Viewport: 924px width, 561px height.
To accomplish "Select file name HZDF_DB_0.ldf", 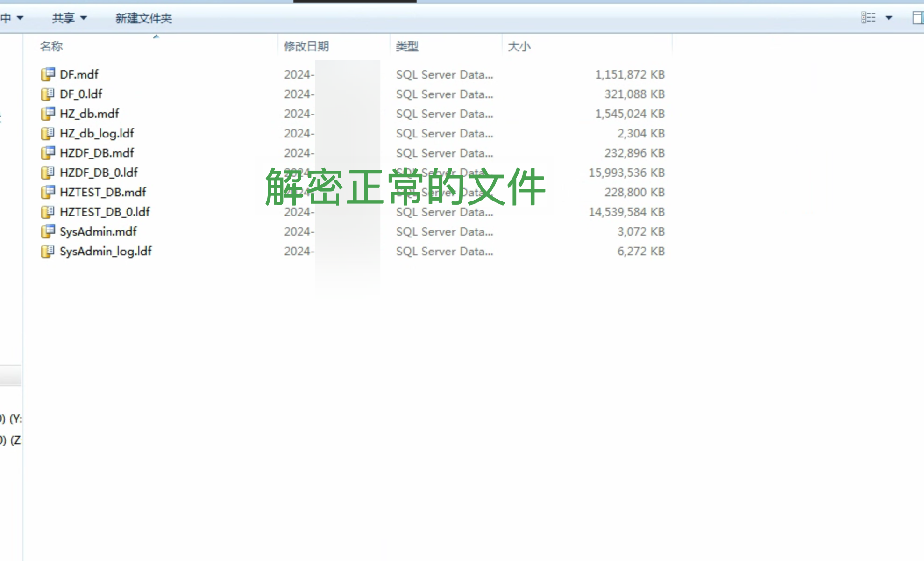I will point(99,173).
